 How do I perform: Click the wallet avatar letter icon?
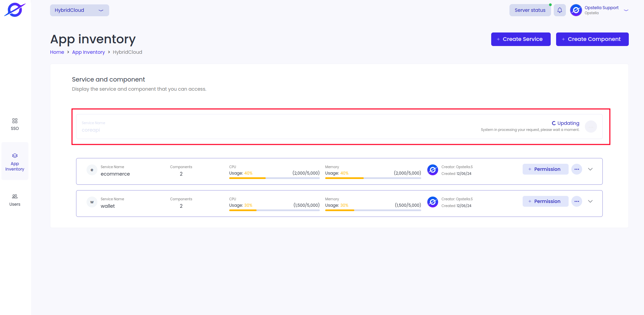(x=92, y=202)
